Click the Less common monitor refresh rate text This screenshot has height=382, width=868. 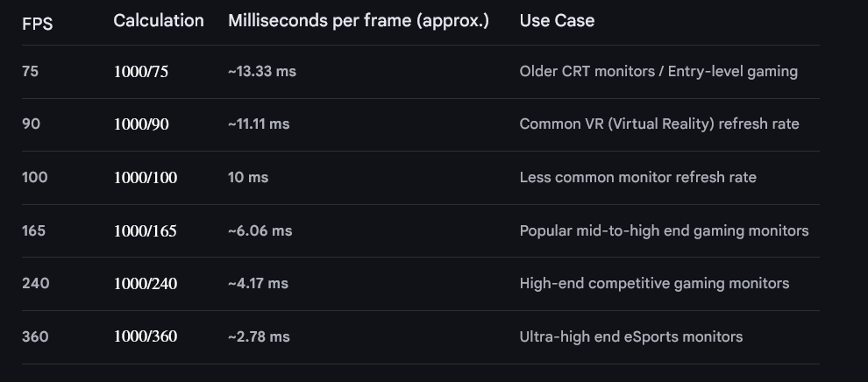(637, 177)
